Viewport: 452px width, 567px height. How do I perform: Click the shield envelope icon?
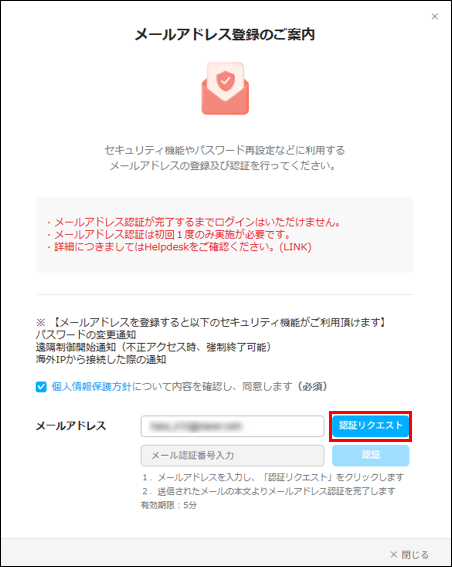(225, 89)
